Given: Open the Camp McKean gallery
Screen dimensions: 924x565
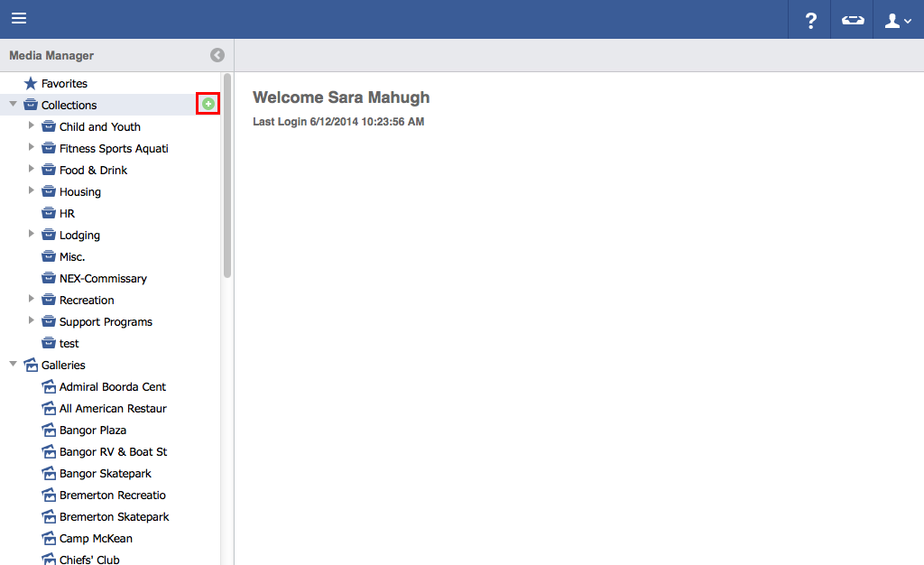Looking at the screenshot, I should point(96,539).
